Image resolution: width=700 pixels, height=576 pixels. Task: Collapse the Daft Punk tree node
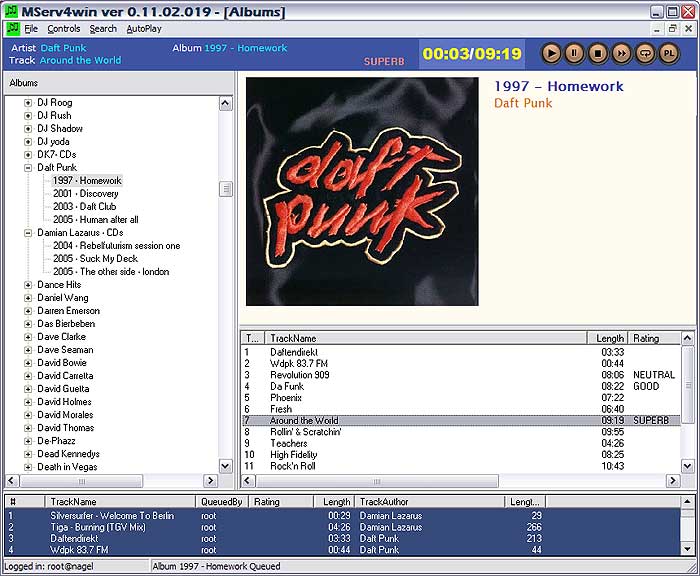28,168
